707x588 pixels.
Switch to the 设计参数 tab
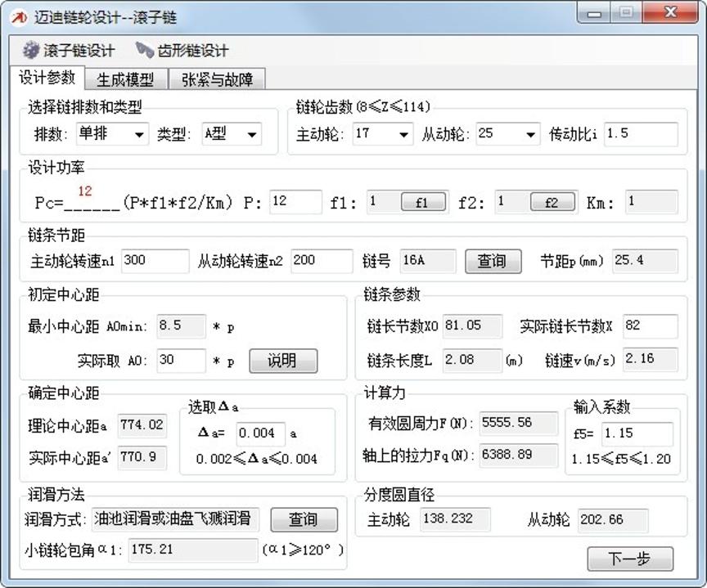(47, 78)
